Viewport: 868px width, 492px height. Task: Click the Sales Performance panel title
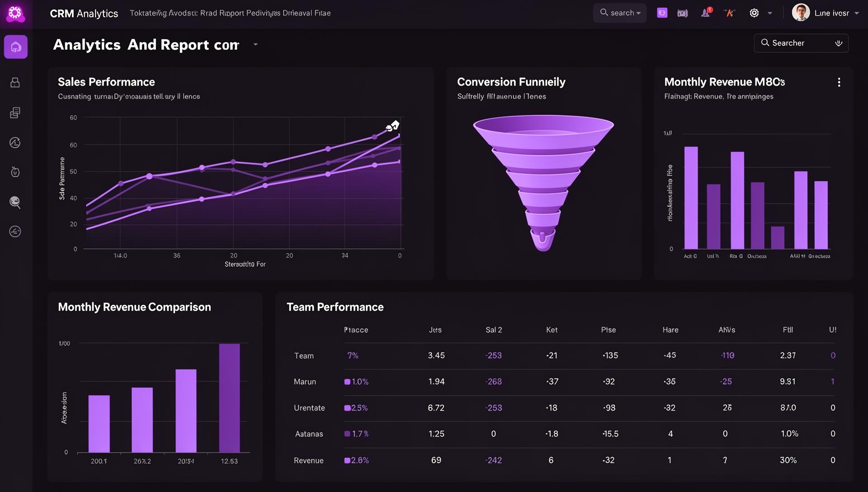[x=106, y=82]
